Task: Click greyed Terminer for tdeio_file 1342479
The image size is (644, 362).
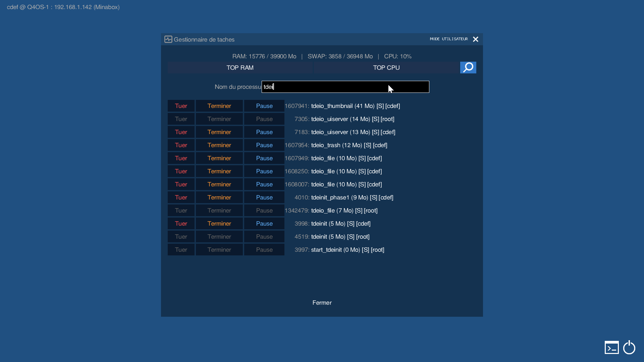Action: [219, 210]
